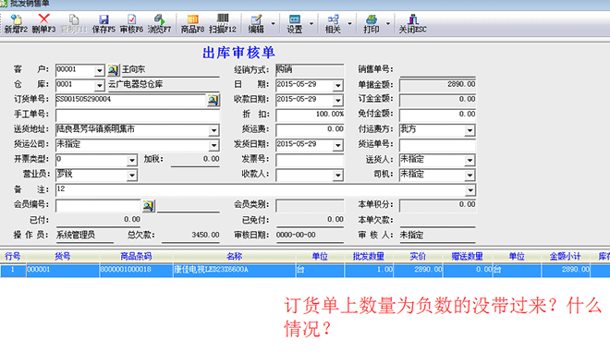
Task: Click the 折扣 discount field
Action: [x=310, y=115]
